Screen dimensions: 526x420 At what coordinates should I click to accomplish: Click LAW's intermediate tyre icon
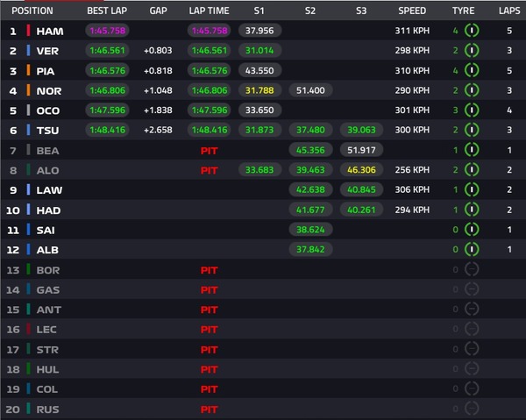point(472,189)
